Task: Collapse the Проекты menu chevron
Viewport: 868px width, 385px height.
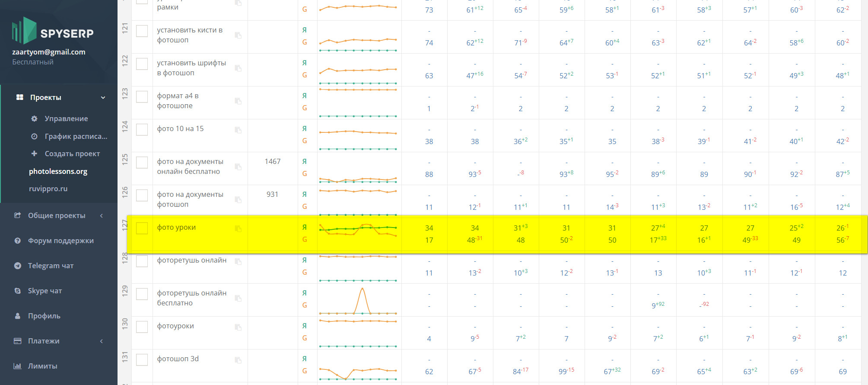Action: point(103,98)
